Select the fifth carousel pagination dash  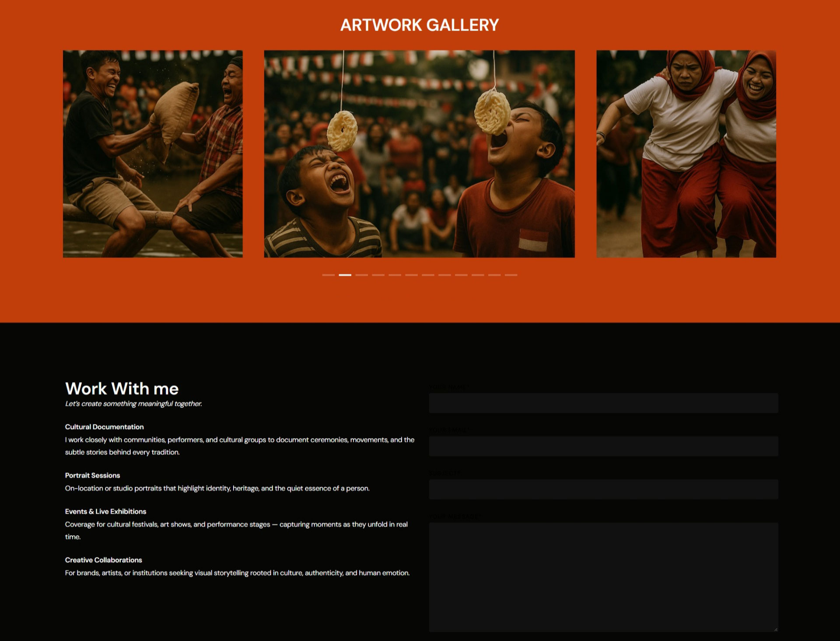[x=395, y=275]
